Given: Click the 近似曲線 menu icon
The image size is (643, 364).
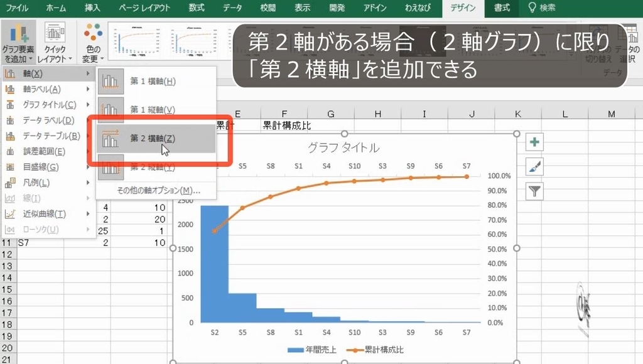Looking at the screenshot, I should tap(10, 213).
